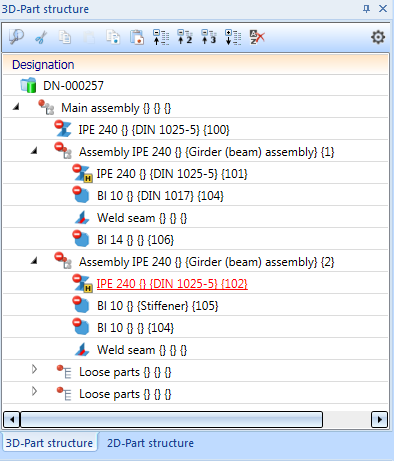
Task: Select Weld seam text under assembly {1}
Action: tap(142, 218)
